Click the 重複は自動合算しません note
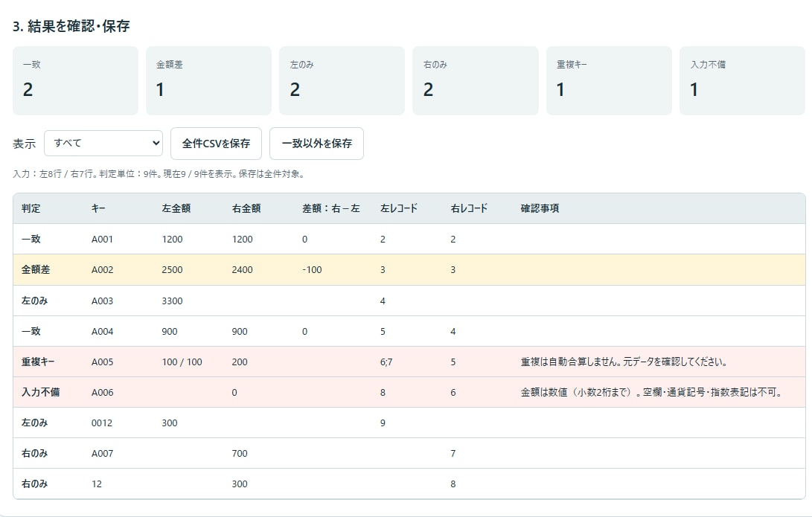Image resolution: width=812 pixels, height=517 pixels. (x=624, y=362)
